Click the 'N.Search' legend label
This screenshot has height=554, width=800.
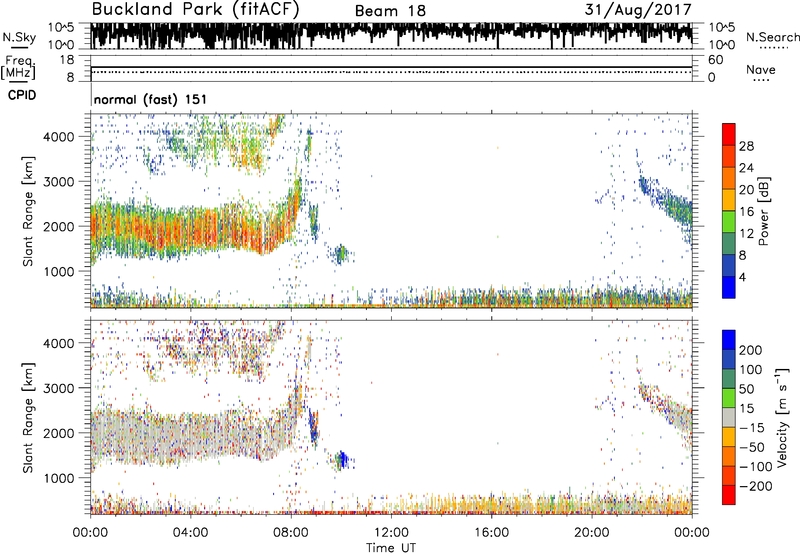[x=773, y=37]
